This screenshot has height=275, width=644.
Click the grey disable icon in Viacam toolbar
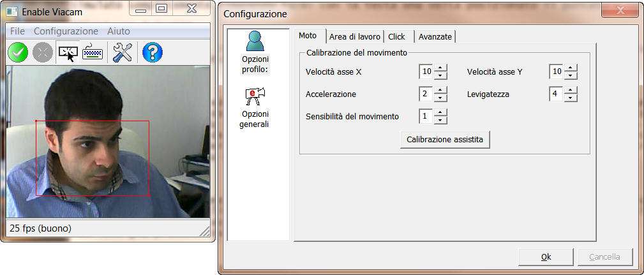point(43,53)
